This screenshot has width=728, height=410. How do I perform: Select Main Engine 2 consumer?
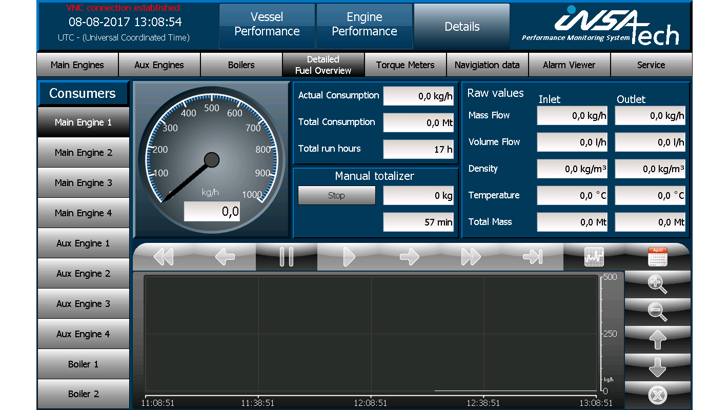[x=83, y=152]
